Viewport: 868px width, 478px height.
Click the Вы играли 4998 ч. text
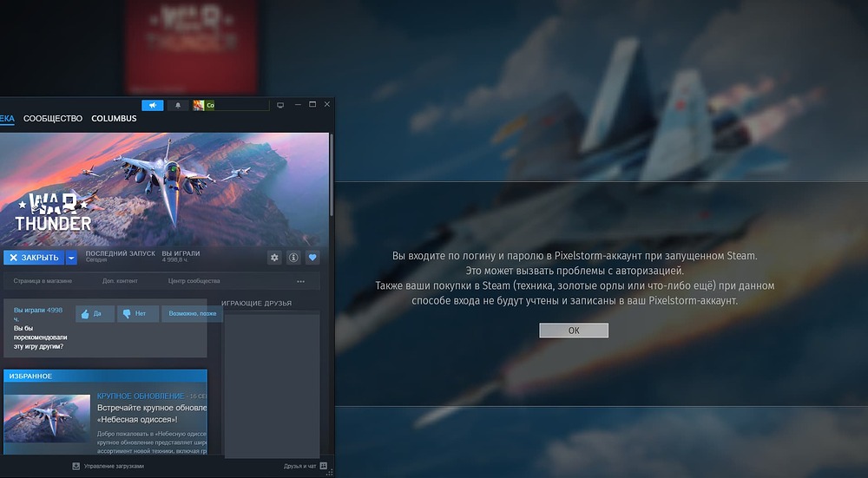(38, 314)
